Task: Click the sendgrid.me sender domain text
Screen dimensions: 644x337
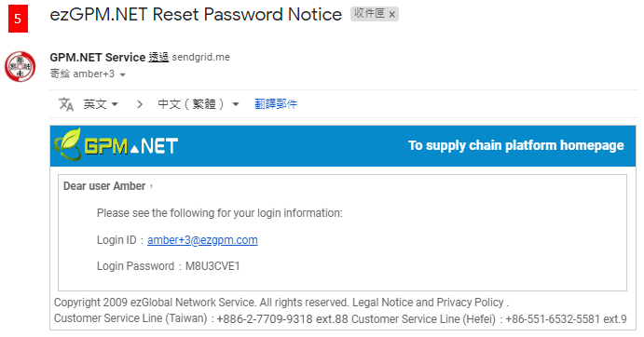Action: (x=200, y=57)
